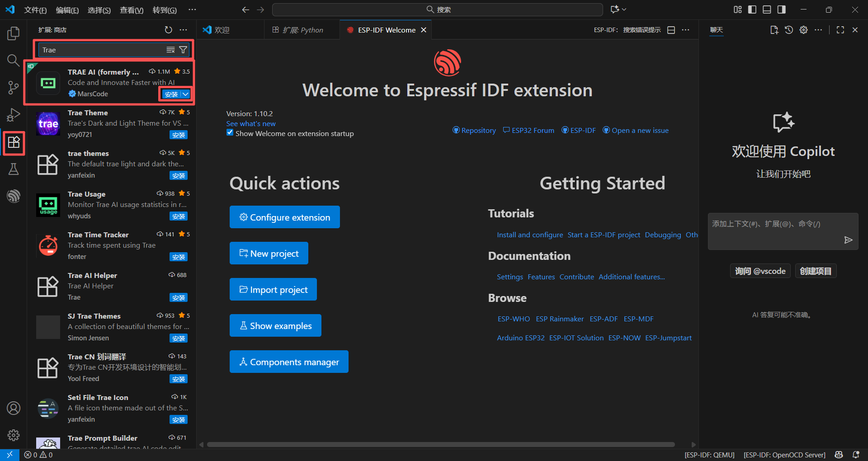The image size is (868, 461).
Task: Open install dropdown arrow for TRAE AI
Action: [x=185, y=94]
